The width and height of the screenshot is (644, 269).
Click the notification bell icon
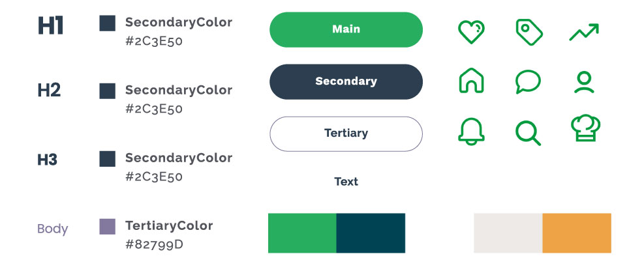[x=471, y=131]
